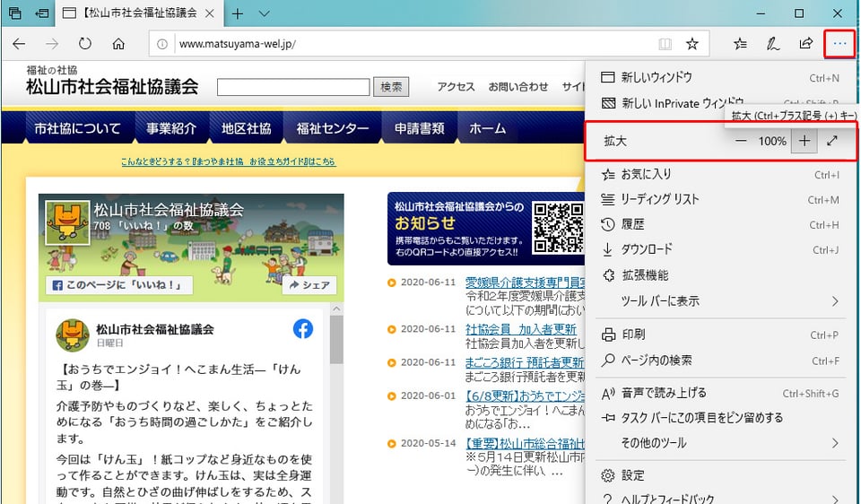Open 市社協について navigation tab
The image size is (861, 504).
(x=77, y=128)
